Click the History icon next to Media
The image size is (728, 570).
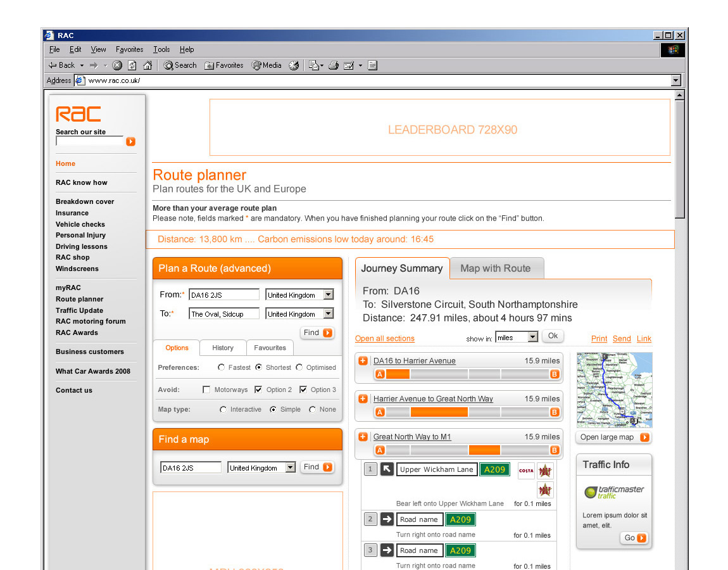294,65
